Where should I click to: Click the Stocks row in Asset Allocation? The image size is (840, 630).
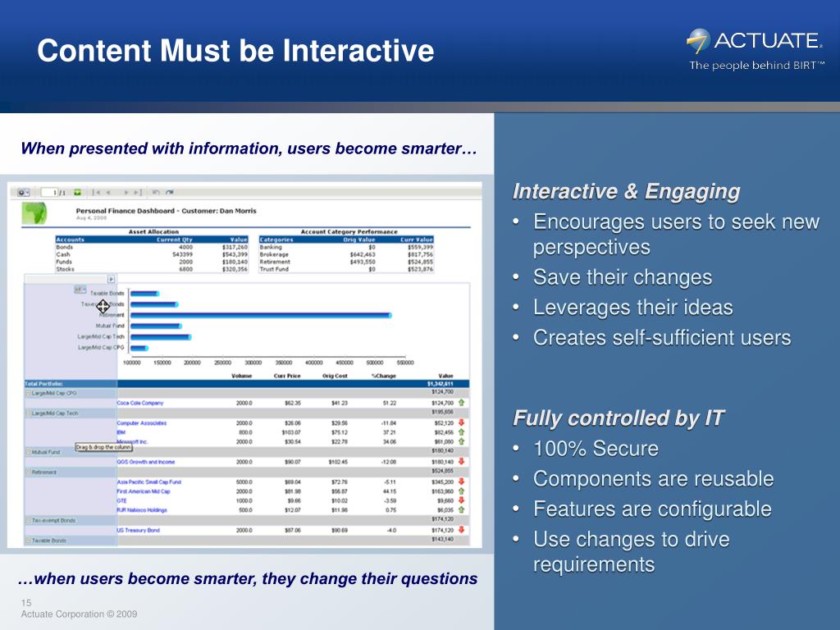coord(152,269)
